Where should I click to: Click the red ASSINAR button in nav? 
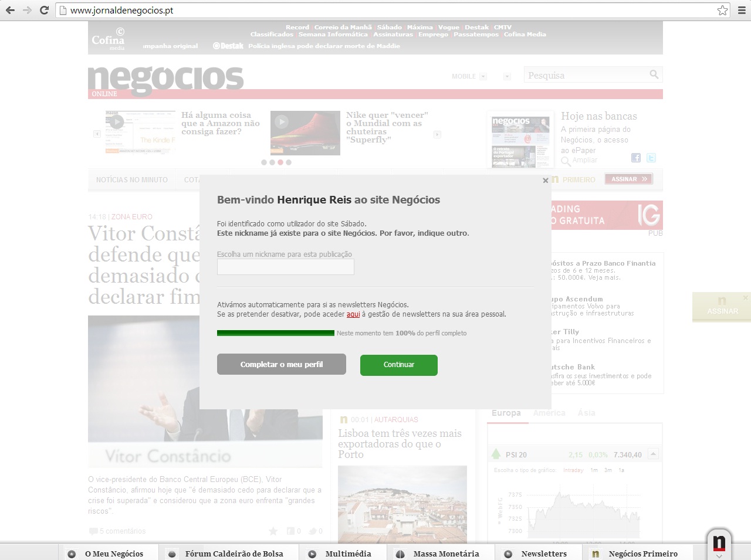click(629, 179)
